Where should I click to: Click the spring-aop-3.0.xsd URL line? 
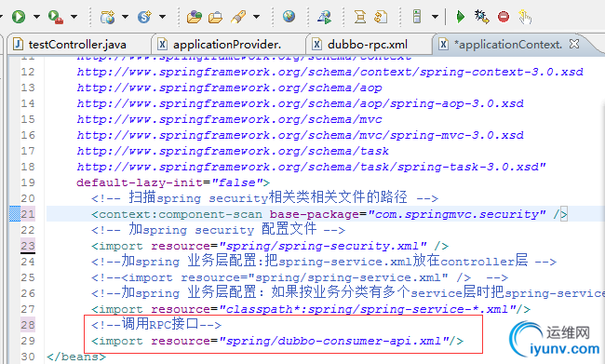[x=301, y=103]
